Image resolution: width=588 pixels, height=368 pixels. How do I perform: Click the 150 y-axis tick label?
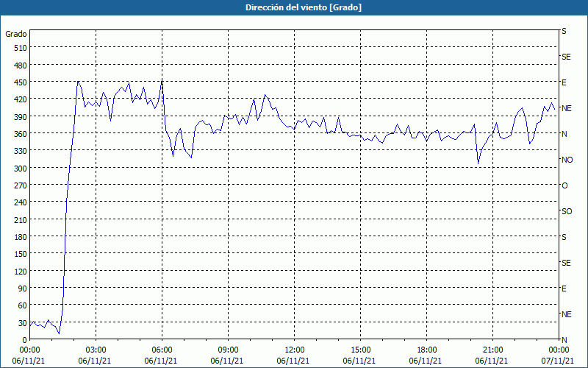tap(21, 254)
